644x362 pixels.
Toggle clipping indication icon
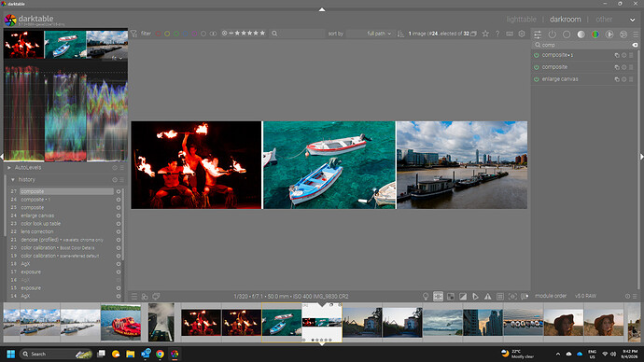pyautogui.click(x=463, y=296)
